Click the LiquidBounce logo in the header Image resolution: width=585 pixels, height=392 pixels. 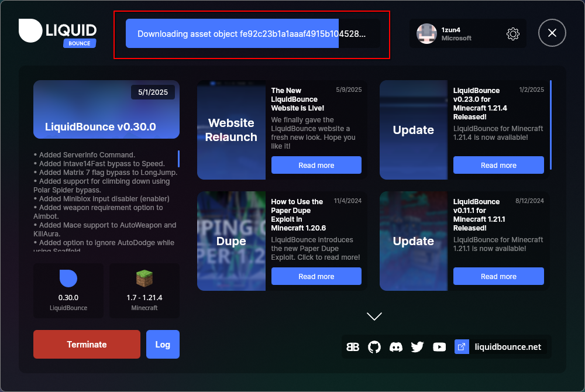coord(57,30)
